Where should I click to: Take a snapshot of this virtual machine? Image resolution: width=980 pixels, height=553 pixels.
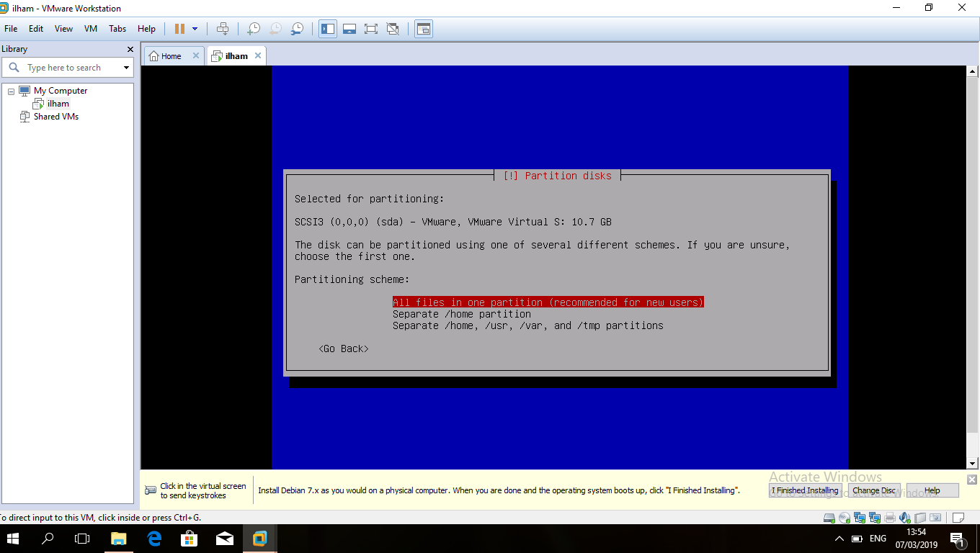click(x=254, y=29)
